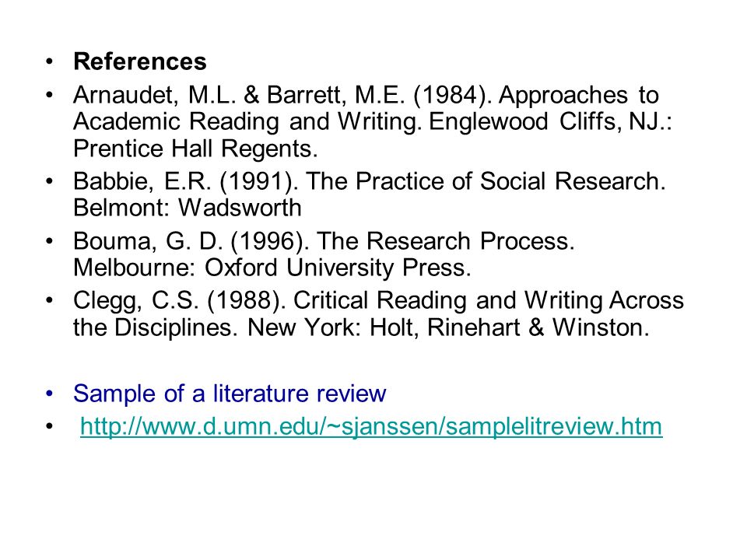Click the bullet before Bouma reference
This screenshot has width=747, height=560.
49,241
